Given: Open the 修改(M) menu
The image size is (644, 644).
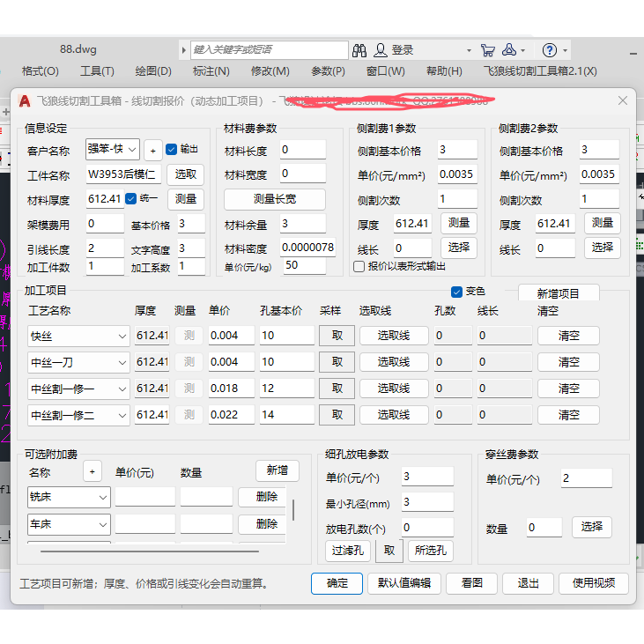Looking at the screenshot, I should [x=270, y=71].
